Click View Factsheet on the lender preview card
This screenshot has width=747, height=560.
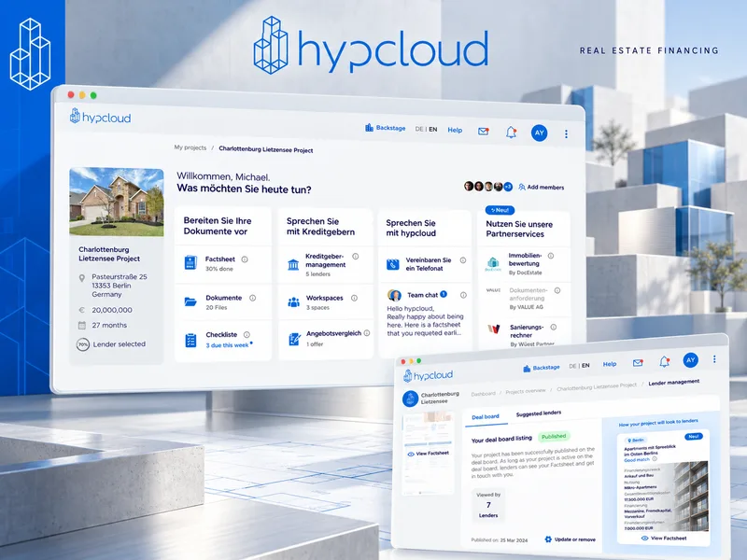click(664, 539)
